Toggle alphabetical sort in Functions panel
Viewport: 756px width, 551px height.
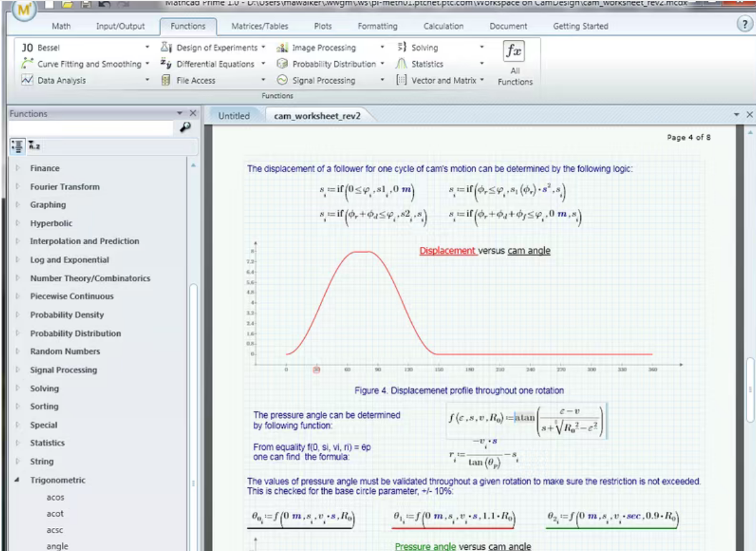[x=34, y=146]
